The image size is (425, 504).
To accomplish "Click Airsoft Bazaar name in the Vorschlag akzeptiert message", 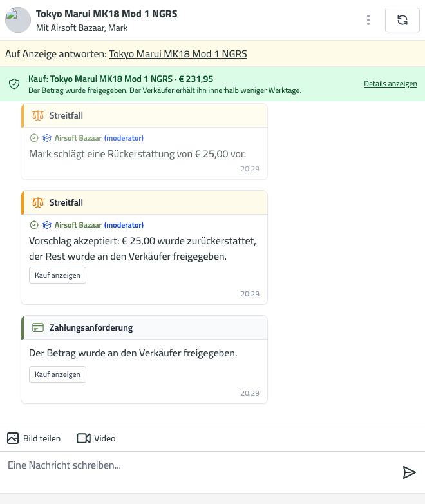I will (x=78, y=225).
